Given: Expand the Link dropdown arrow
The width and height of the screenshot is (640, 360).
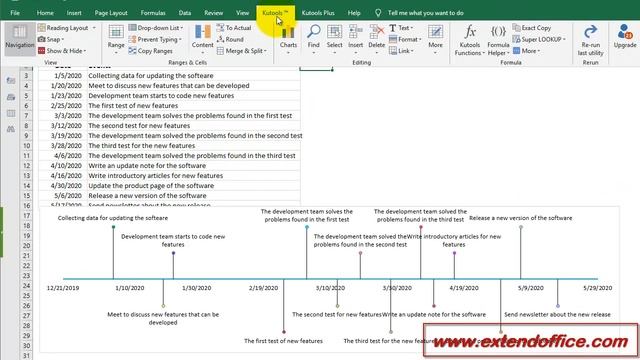Looking at the screenshot, I should [x=412, y=51].
